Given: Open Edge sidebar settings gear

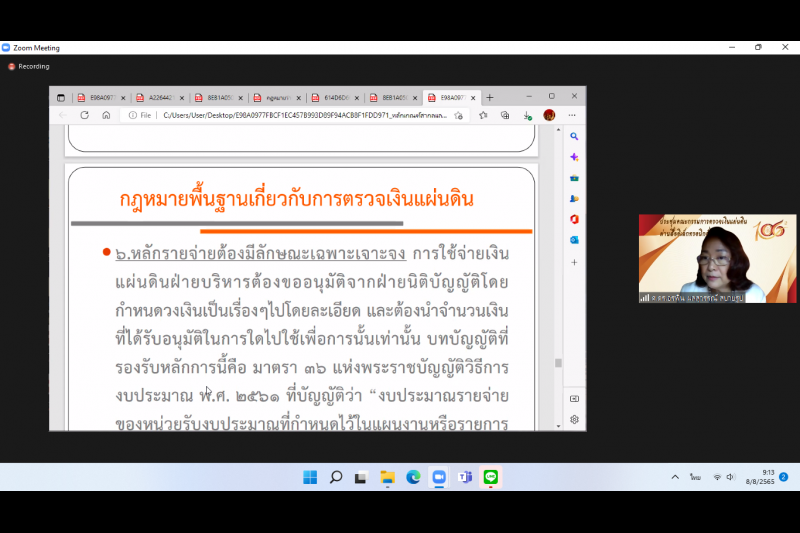Looking at the screenshot, I should pos(574,419).
